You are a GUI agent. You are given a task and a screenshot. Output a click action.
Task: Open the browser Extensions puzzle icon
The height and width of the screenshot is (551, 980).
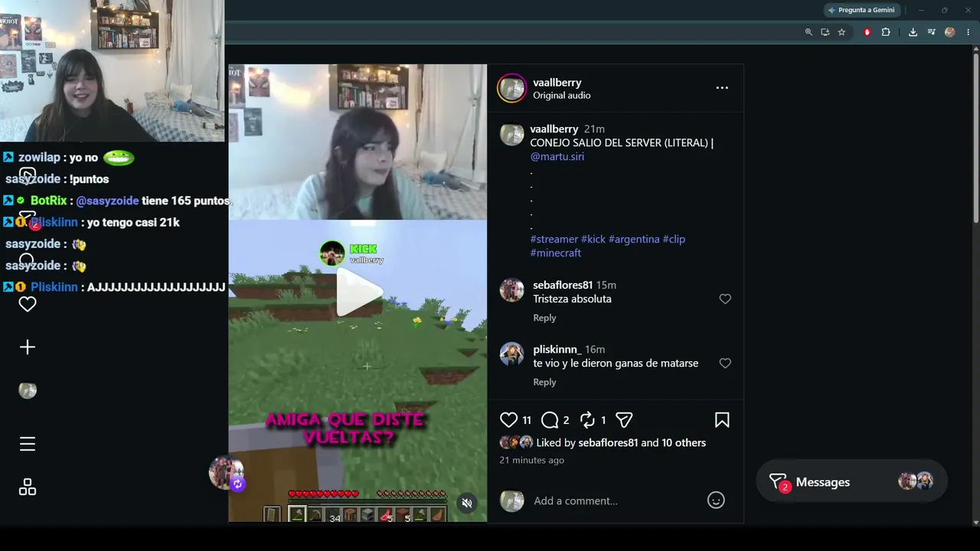(x=886, y=32)
